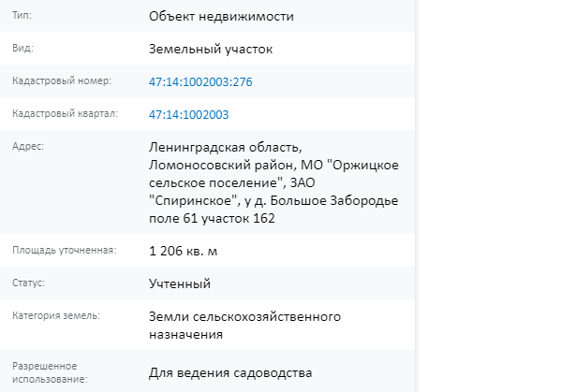Select the area value '1 206 кв. м'

pyautogui.click(x=183, y=251)
